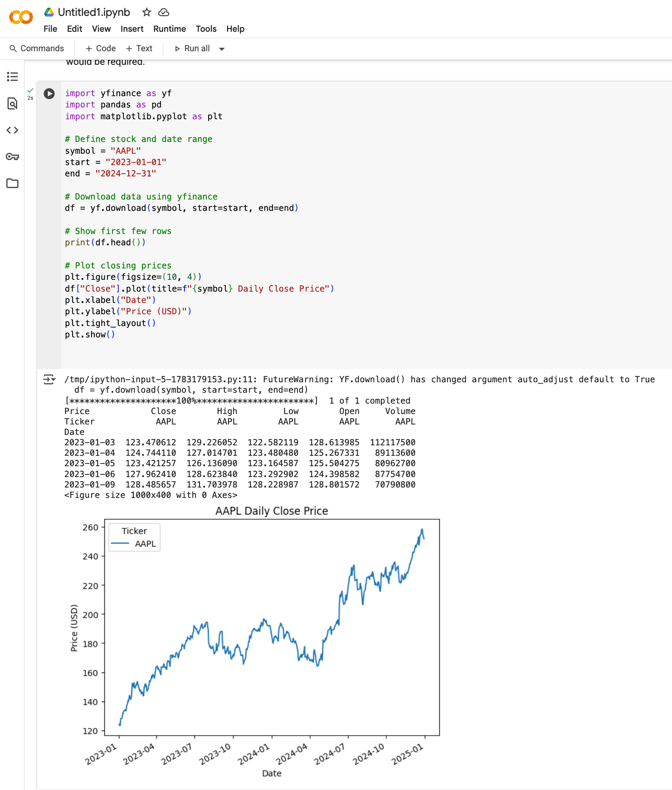Click the cloud saved status icon
Image resolution: width=672 pixels, height=790 pixels.
pyautogui.click(x=164, y=12)
